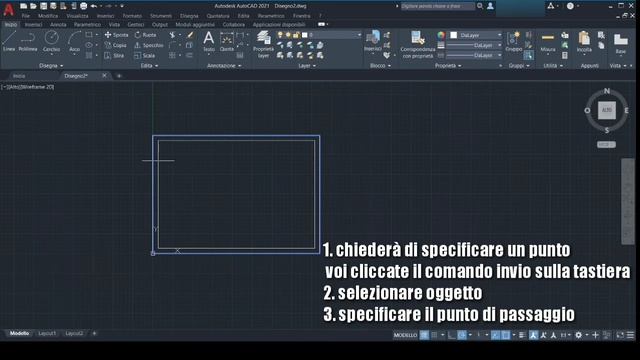
Task: Expand the Edita panel
Action: [x=149, y=66]
